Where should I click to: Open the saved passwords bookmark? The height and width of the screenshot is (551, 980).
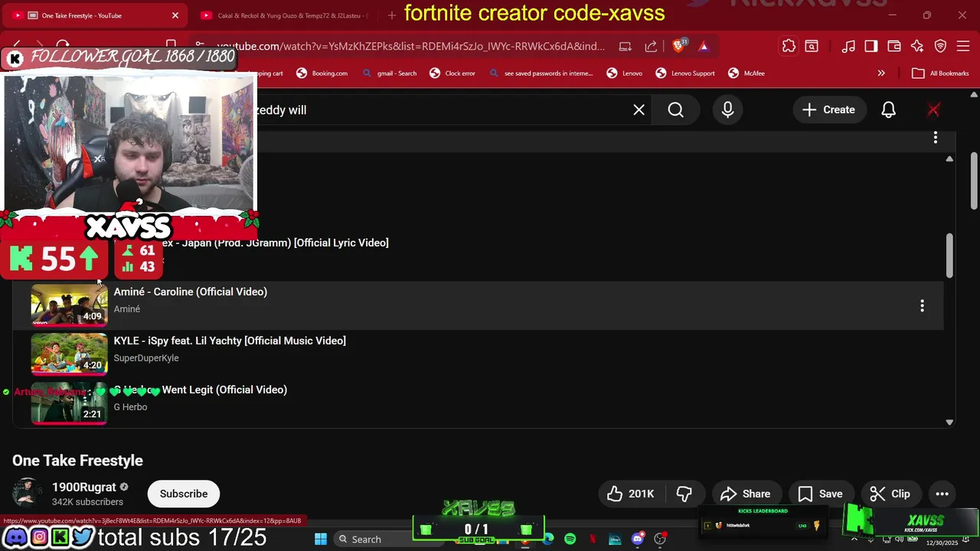click(x=541, y=73)
